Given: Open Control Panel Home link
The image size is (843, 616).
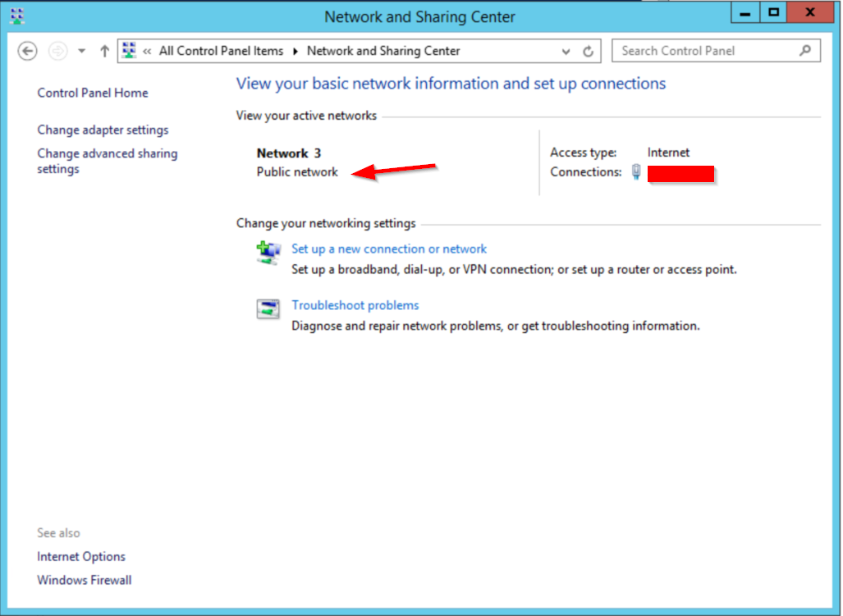Looking at the screenshot, I should [x=93, y=93].
